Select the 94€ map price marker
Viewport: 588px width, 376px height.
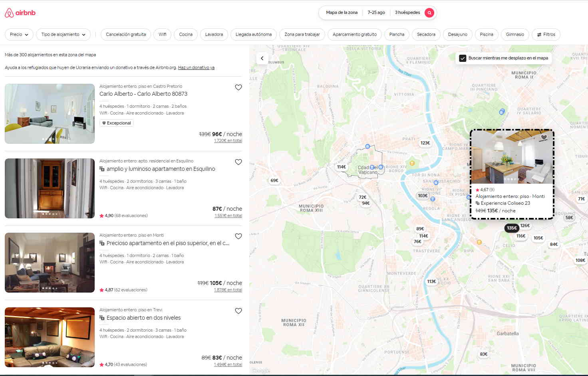coord(366,203)
